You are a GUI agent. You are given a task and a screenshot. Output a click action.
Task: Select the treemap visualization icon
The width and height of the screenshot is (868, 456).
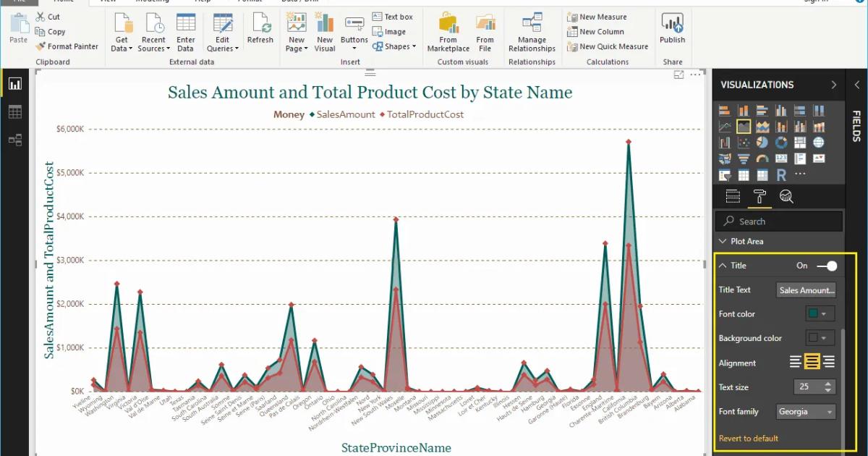click(x=800, y=142)
